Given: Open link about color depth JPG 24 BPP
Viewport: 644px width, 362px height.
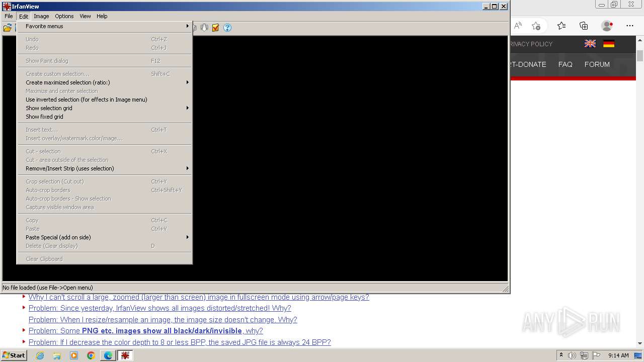Looking at the screenshot, I should (180, 342).
